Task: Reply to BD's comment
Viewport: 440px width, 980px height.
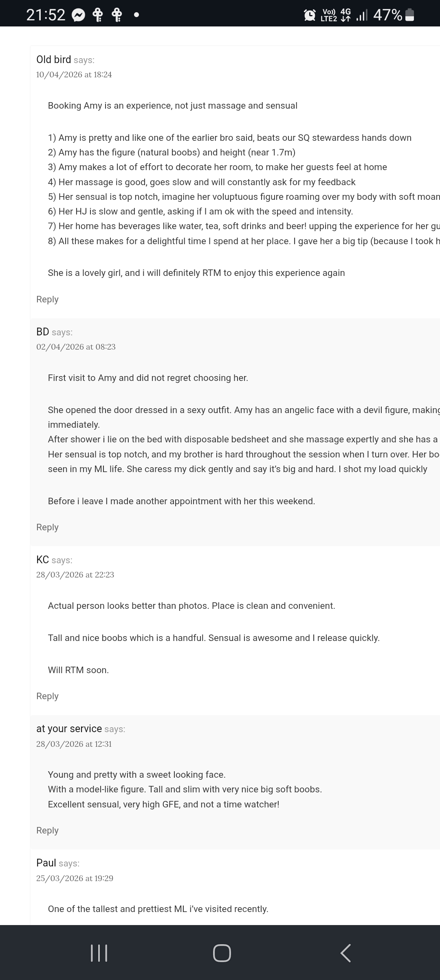Action: 47,527
